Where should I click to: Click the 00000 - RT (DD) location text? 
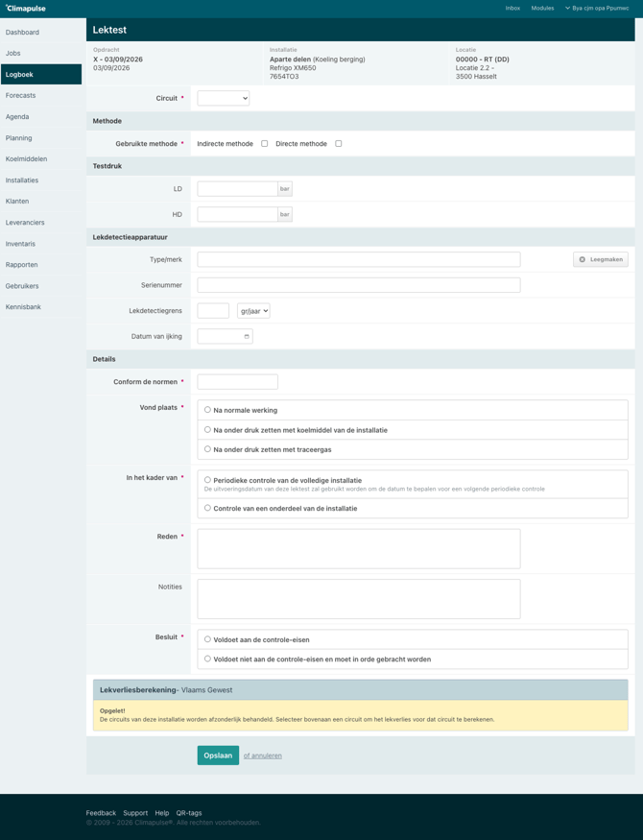(483, 60)
